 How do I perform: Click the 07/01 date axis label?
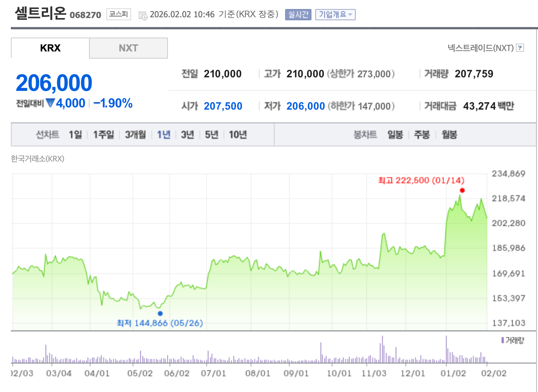tap(213, 373)
